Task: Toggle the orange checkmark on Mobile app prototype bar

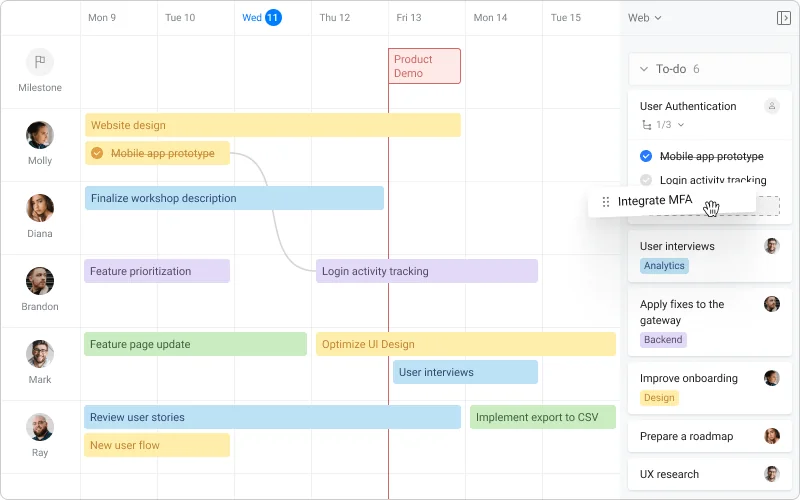Action: click(97, 153)
